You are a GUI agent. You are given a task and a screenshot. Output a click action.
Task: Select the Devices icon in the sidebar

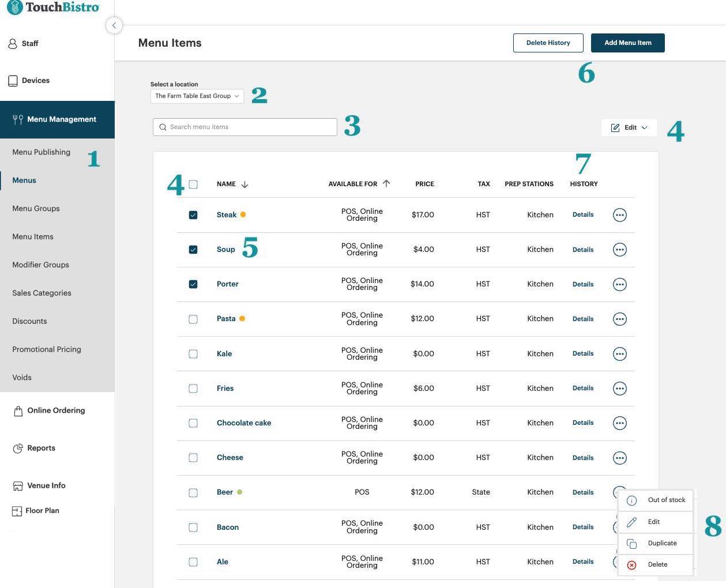pyautogui.click(x=13, y=80)
